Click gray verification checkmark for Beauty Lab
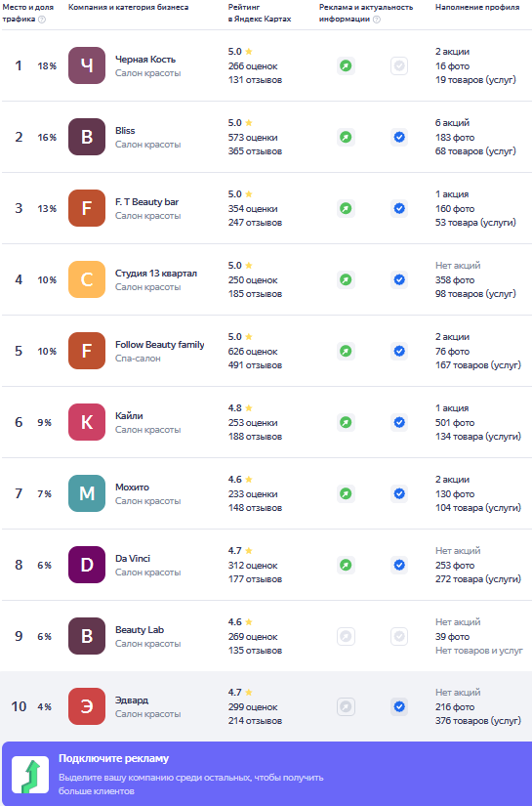The height and width of the screenshot is (806, 532). click(x=399, y=636)
